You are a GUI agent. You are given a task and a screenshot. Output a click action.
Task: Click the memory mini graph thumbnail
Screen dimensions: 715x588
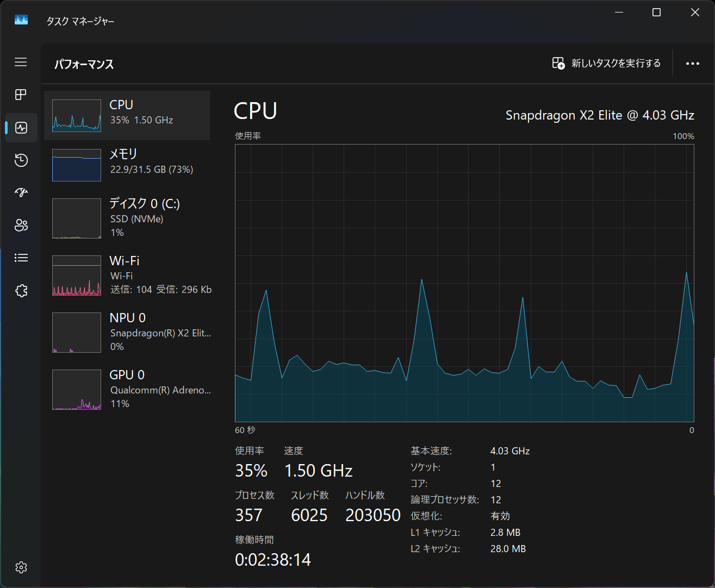click(x=77, y=165)
